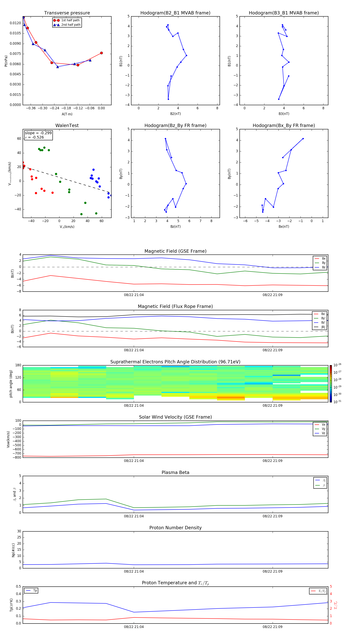The height and width of the screenshot is (644, 351).
Task: Select the "1st half path" legend entry
Action: coord(66,20)
